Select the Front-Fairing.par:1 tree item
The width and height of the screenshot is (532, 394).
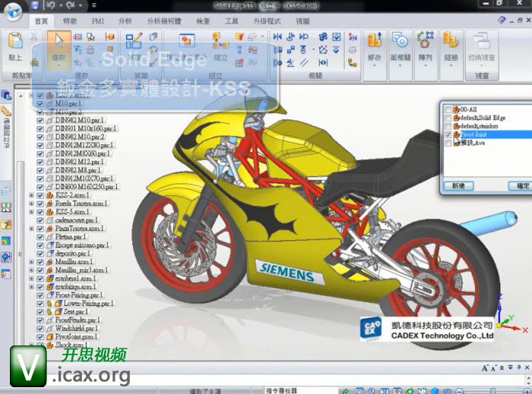[x=79, y=295]
